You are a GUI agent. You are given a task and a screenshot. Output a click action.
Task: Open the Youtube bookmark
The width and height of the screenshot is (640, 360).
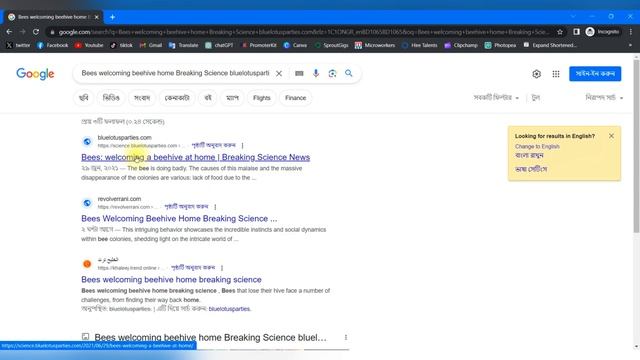point(89,45)
